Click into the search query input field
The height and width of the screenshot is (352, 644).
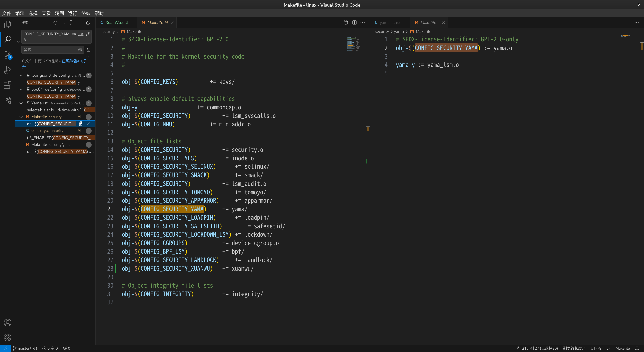47,37
